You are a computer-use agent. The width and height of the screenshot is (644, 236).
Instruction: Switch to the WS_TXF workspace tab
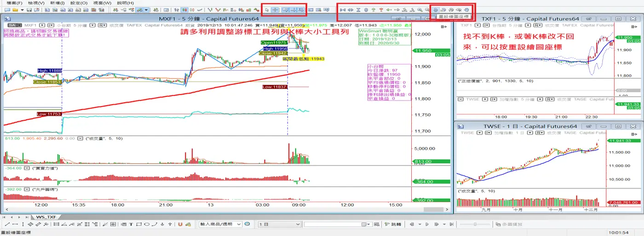[x=46, y=217]
